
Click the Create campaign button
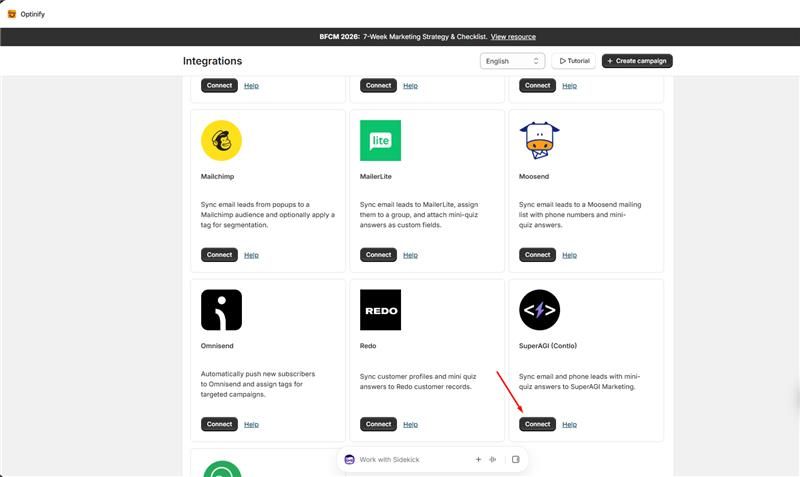click(x=637, y=61)
